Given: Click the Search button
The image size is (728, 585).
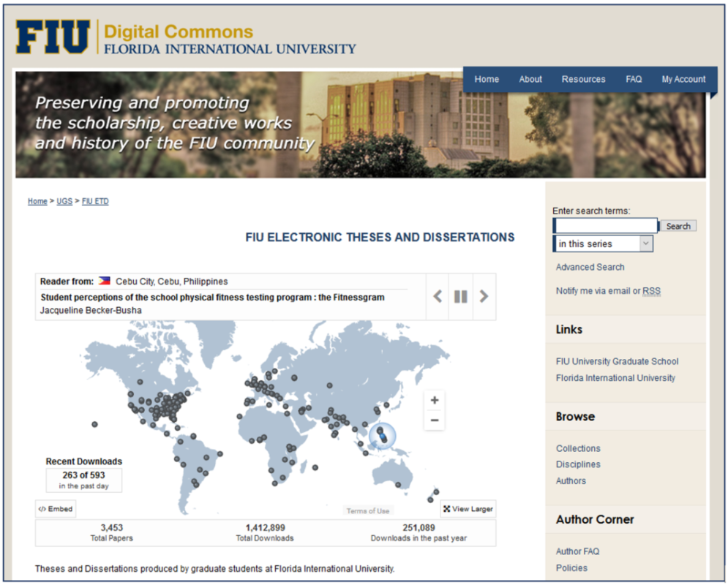Looking at the screenshot, I should pos(678,226).
